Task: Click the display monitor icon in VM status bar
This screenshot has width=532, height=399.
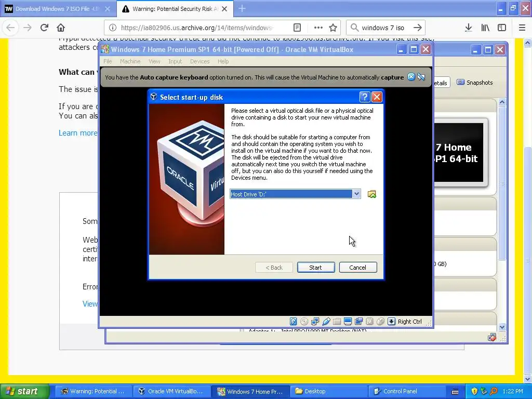Action: click(348, 321)
